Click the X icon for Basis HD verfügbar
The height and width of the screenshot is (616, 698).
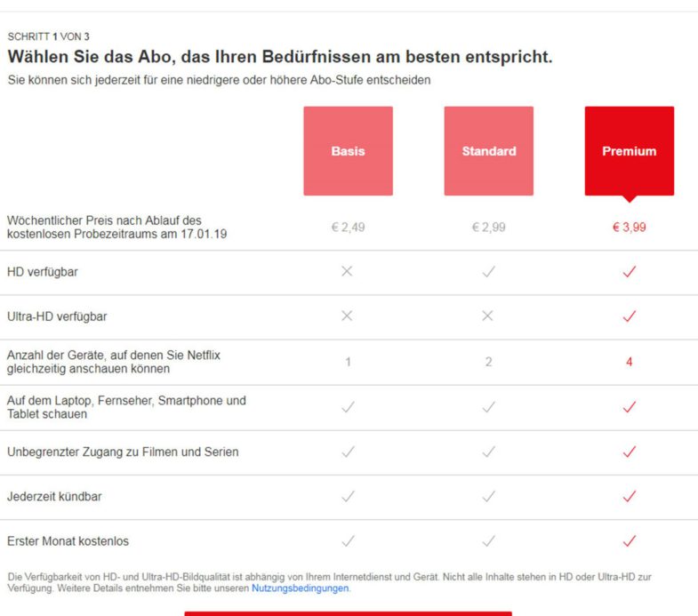pos(347,271)
